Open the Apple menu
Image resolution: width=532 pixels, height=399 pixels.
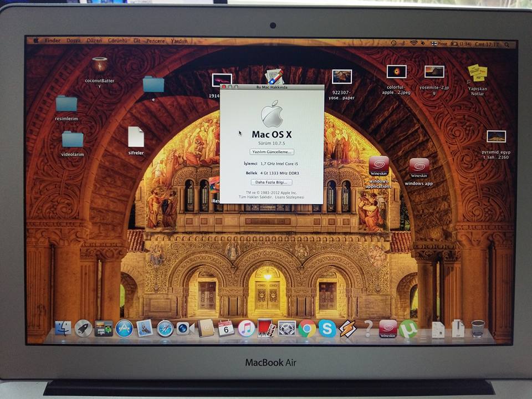(37, 40)
